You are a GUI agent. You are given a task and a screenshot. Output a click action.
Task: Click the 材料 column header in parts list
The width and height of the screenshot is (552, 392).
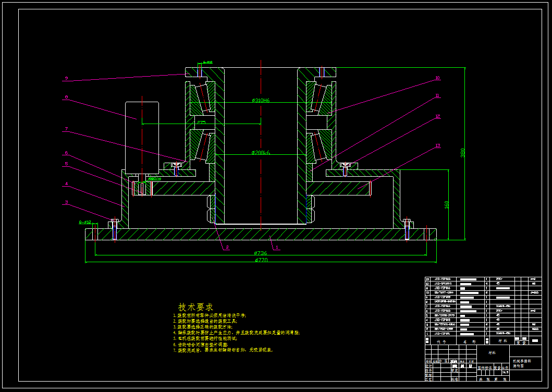coord(502,341)
